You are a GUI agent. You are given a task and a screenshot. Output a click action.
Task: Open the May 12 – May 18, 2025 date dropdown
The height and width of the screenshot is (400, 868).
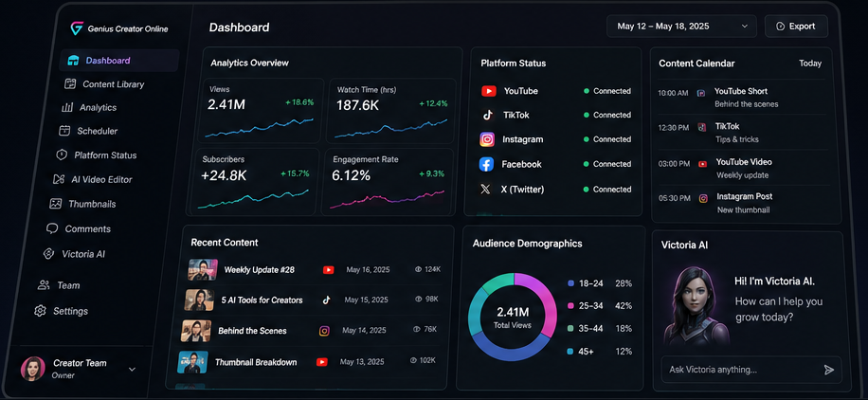(681, 26)
